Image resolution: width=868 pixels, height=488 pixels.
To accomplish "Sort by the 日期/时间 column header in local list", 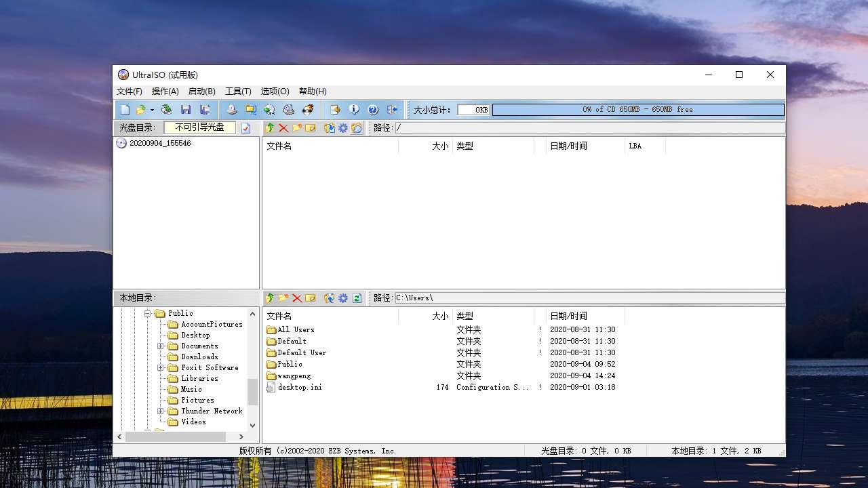I will (x=568, y=316).
